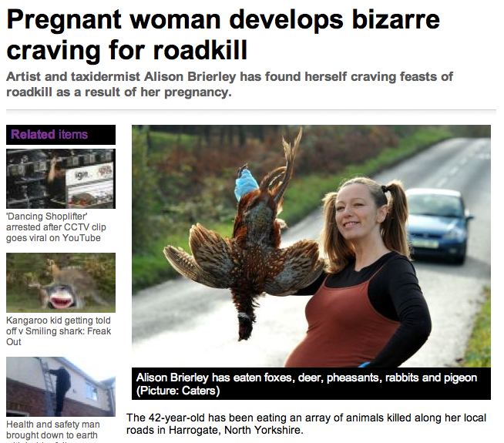
Task: Follow the 'Kangaroo kid getting told off' link
Action: [59, 331]
